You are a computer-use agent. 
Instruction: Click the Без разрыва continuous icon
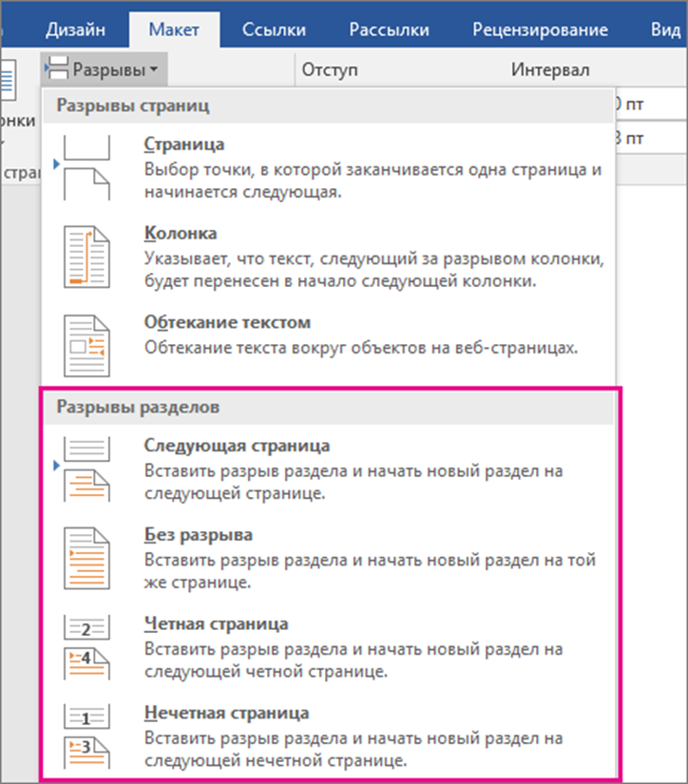click(x=86, y=559)
